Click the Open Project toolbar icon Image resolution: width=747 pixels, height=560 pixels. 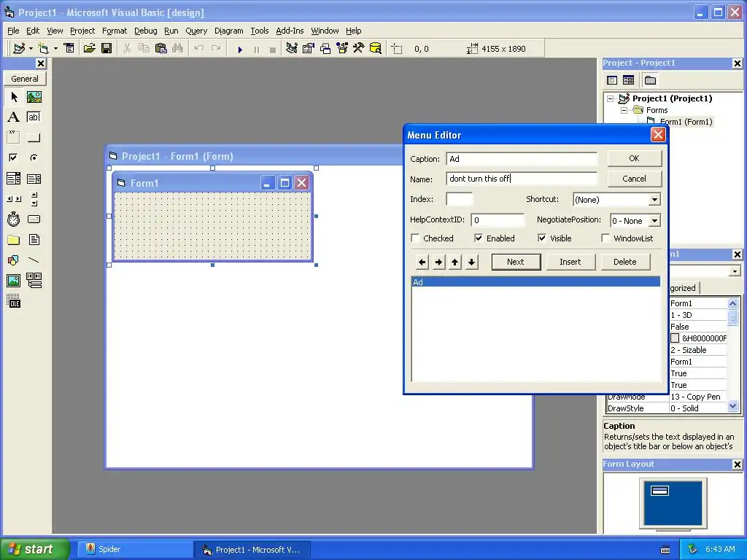click(x=89, y=48)
